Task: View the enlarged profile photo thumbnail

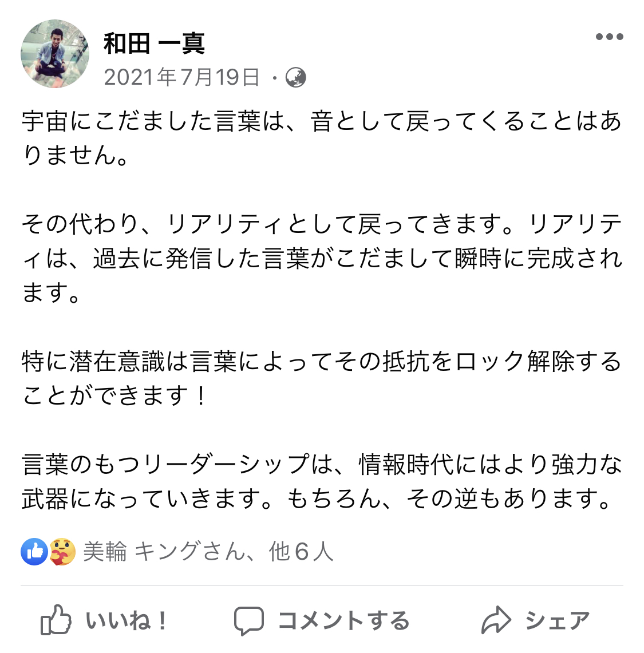Action: pyautogui.click(x=55, y=54)
